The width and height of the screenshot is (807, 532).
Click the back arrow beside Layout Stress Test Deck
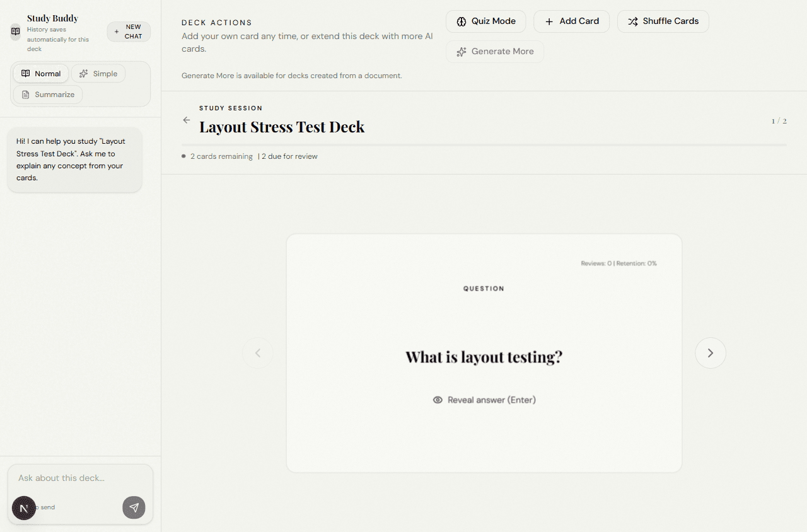coord(186,120)
